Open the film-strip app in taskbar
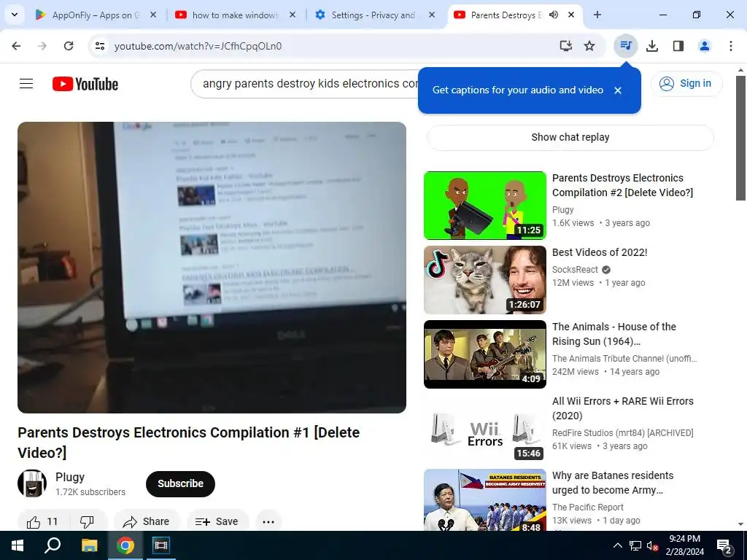The width and height of the screenshot is (747, 560). pos(161,545)
